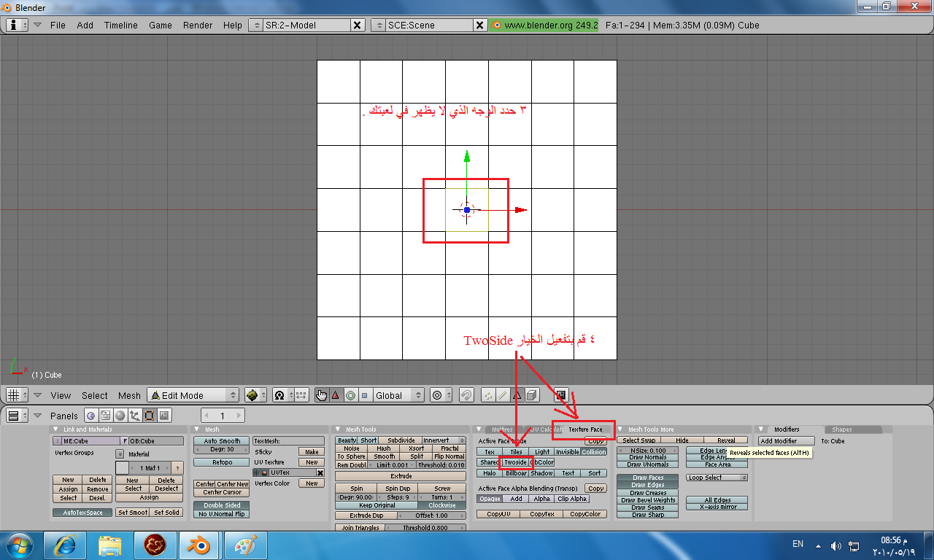
Task: Toggle the Double Sided mesh option
Action: coord(222,505)
